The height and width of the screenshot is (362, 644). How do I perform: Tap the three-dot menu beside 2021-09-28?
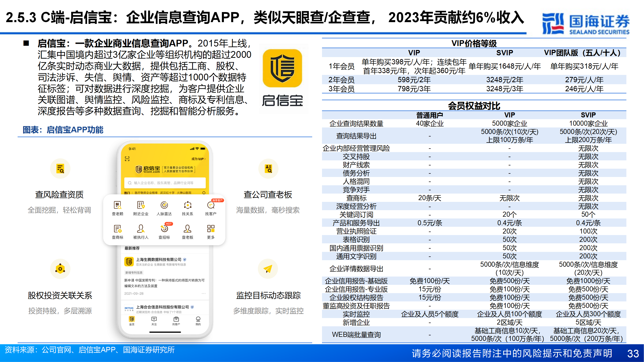click(204, 293)
